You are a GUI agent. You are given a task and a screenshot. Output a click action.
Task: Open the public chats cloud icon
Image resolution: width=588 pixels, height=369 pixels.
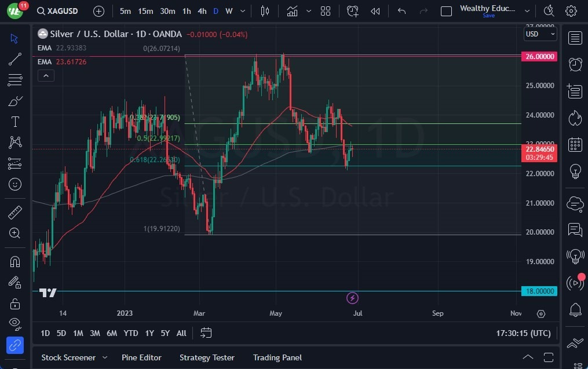pos(575,204)
